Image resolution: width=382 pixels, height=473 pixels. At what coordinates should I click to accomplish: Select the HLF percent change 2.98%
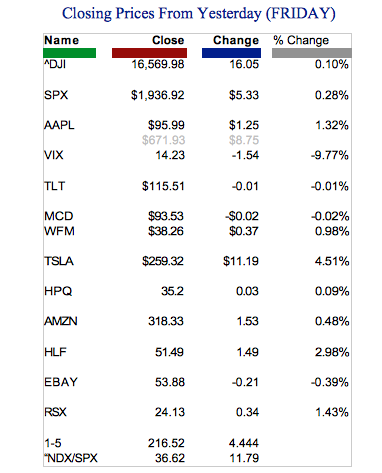(x=332, y=352)
